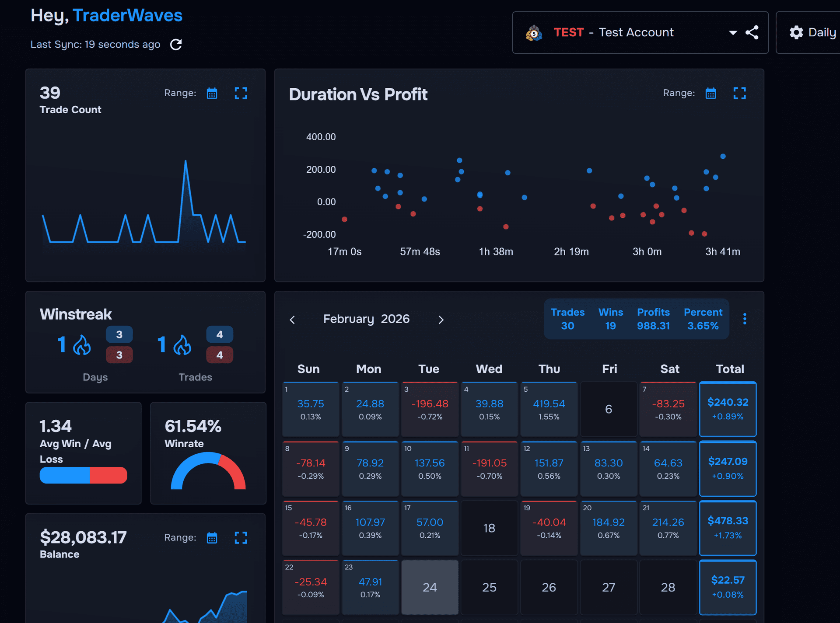Click the Wins 19 summary stat
840x623 pixels.
tap(611, 319)
